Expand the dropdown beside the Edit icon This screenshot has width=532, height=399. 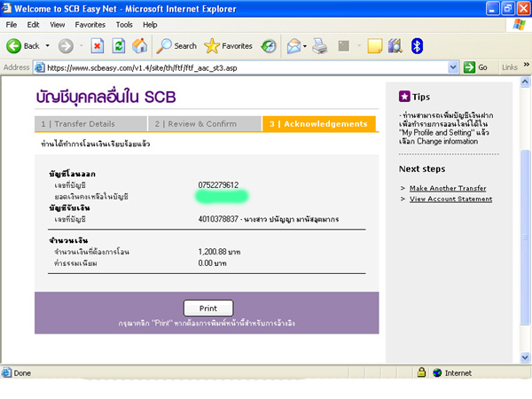click(x=359, y=46)
